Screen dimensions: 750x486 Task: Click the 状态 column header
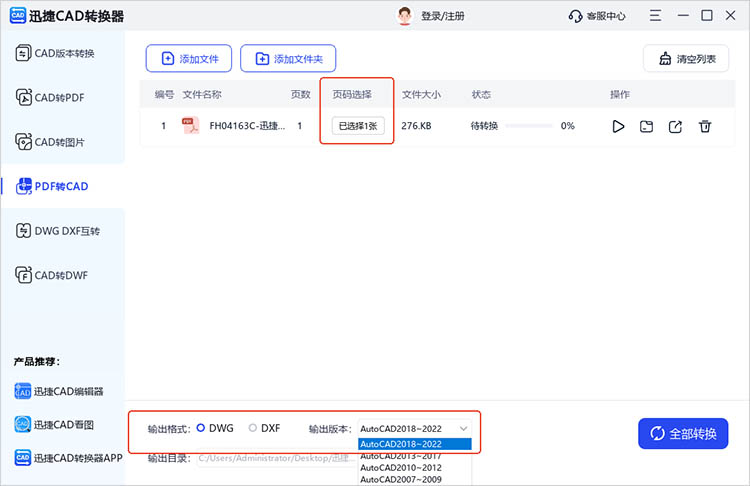(481, 94)
